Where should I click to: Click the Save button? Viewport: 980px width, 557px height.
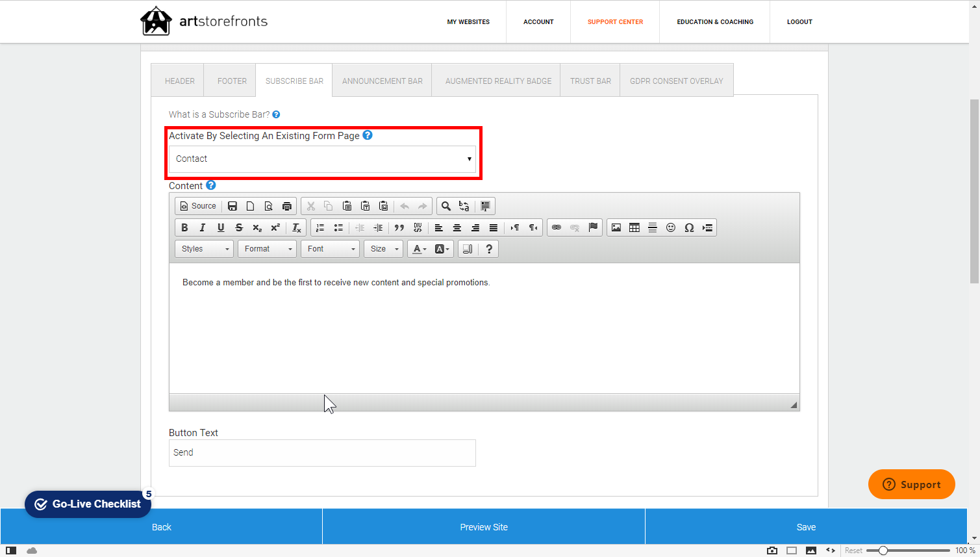806,527
